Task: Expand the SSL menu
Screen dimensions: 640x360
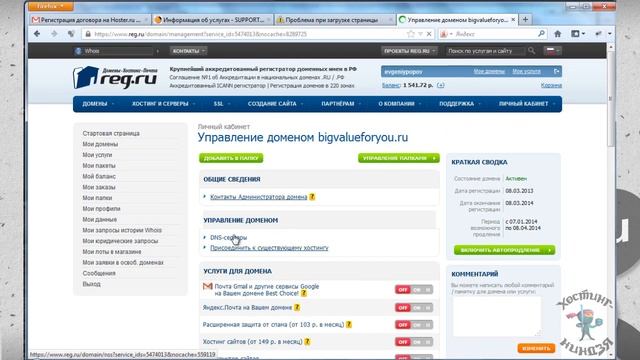Action: (221, 104)
